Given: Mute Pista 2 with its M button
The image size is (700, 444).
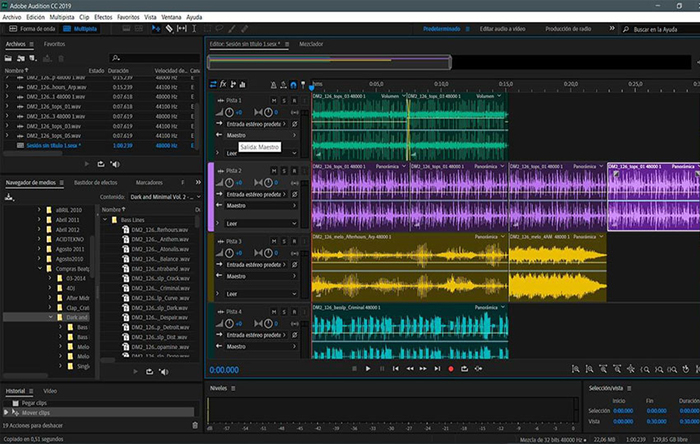Looking at the screenshot, I should pos(274,171).
